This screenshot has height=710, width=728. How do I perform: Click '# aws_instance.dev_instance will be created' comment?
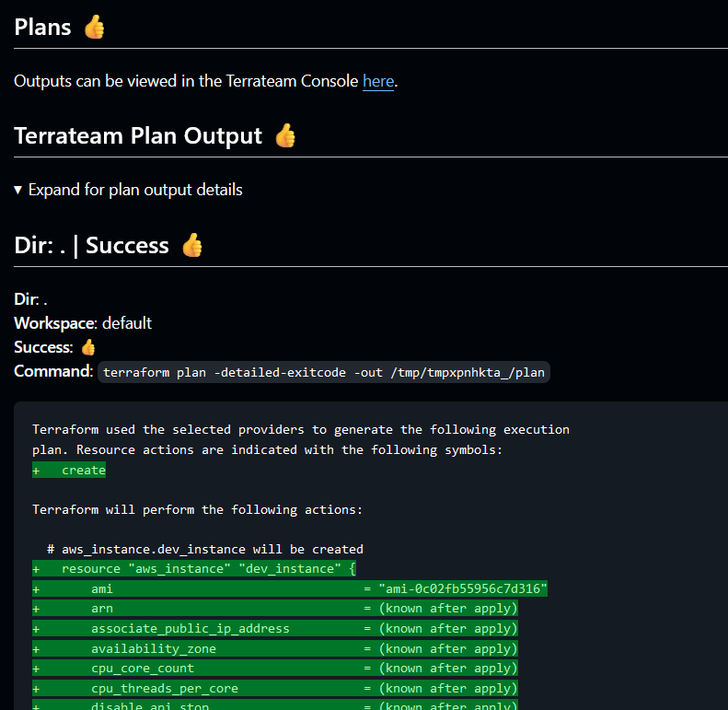tap(205, 549)
